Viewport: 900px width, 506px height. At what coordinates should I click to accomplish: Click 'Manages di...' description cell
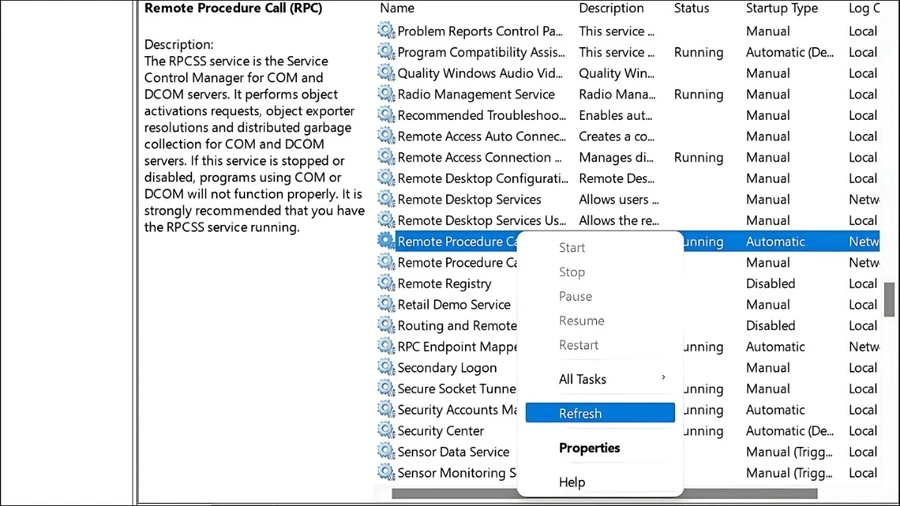[x=616, y=157]
